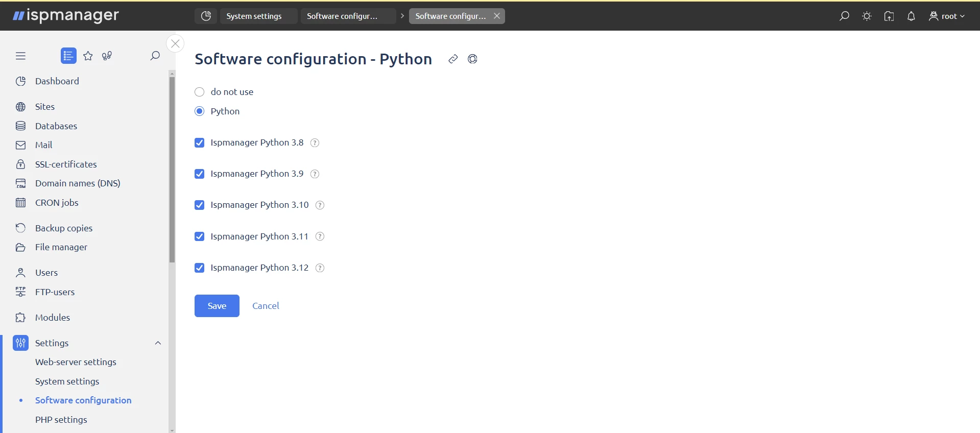
Task: Show help for Ispmanager Python 3.8
Action: pos(315,143)
